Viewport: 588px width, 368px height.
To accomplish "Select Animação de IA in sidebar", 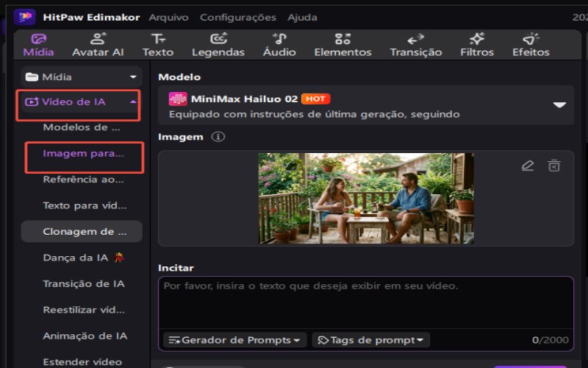I will coord(85,336).
